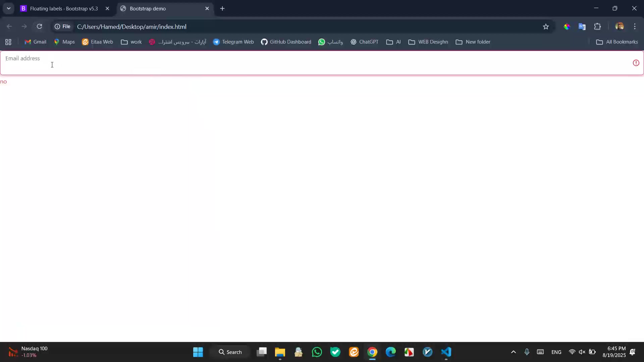Image resolution: width=644 pixels, height=362 pixels.
Task: Open Visual Studio Code from taskbar
Action: (x=446, y=352)
